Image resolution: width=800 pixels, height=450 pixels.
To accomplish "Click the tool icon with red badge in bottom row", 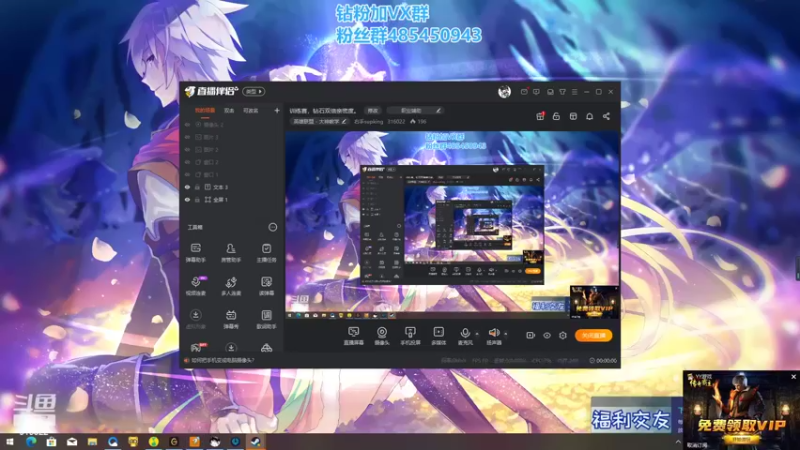I will pyautogui.click(x=196, y=348).
